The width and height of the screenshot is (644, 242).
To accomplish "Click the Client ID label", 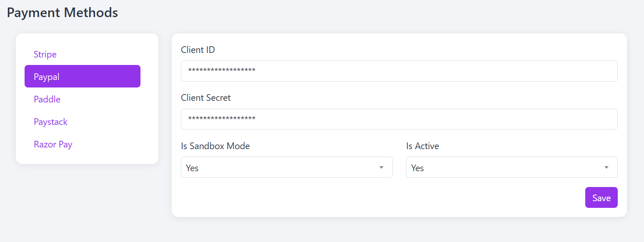I will (x=198, y=50).
